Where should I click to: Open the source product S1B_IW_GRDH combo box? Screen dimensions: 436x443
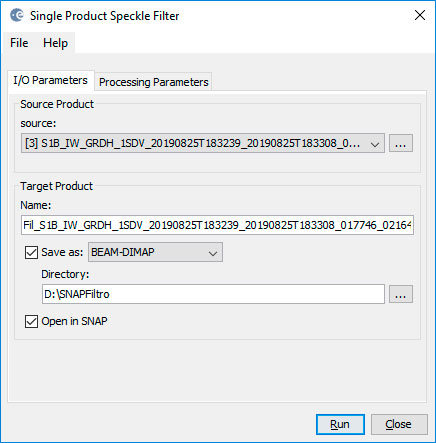(x=203, y=143)
